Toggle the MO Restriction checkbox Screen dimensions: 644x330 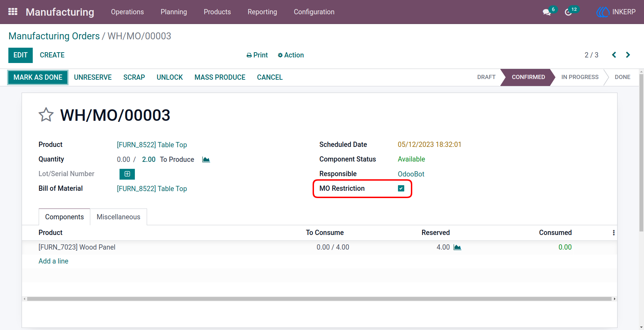tap(401, 188)
